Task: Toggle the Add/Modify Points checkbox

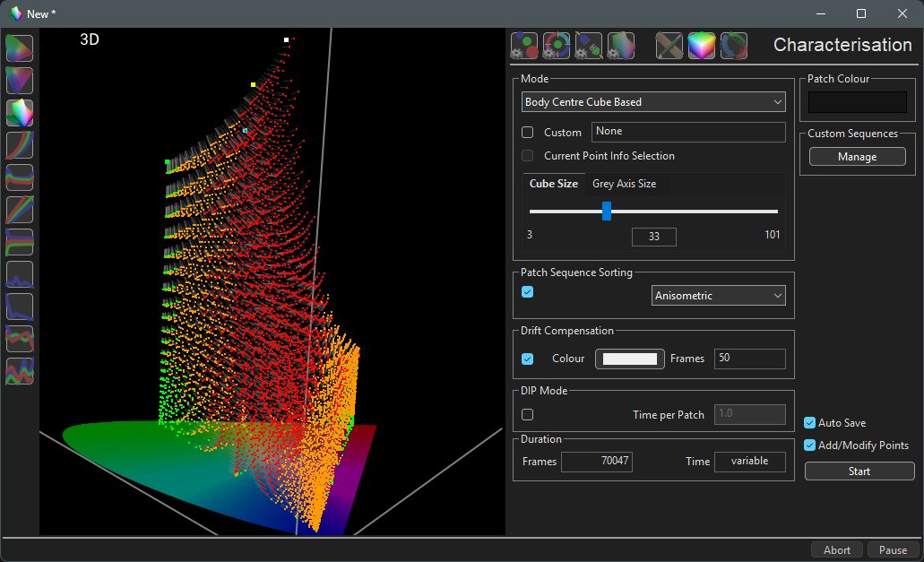Action: (x=809, y=445)
